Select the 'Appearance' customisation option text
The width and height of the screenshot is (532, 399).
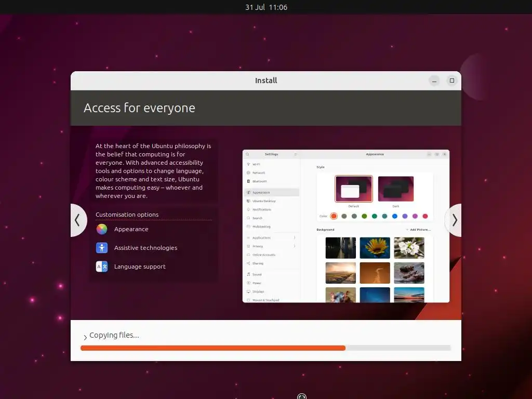click(131, 229)
